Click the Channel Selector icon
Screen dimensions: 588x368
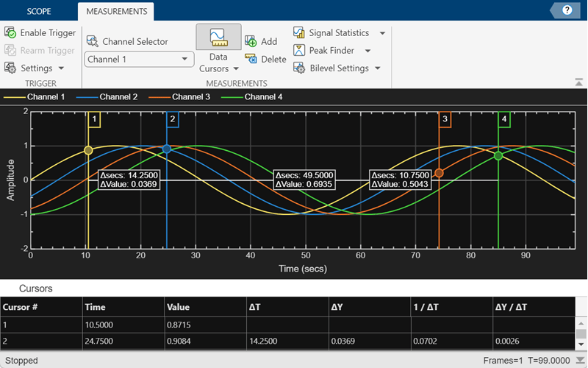(x=93, y=41)
